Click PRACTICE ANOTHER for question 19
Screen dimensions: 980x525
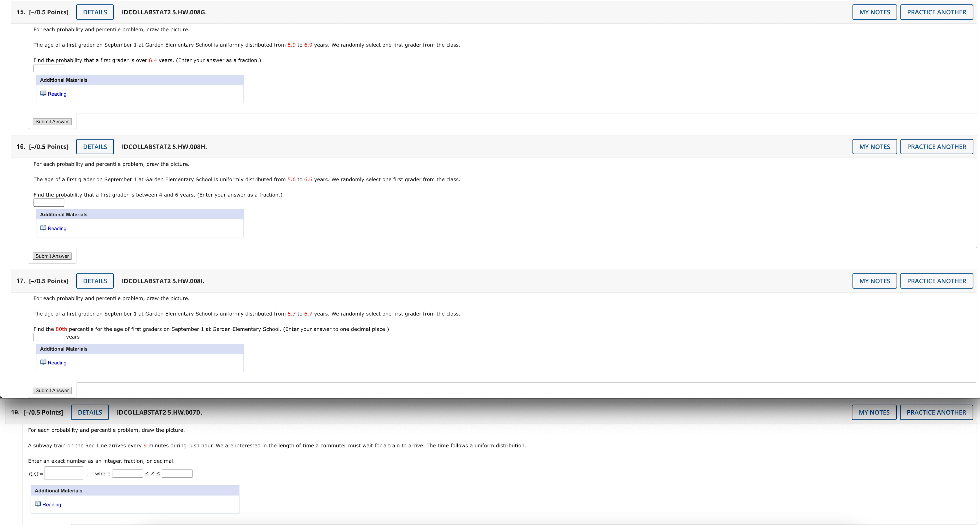(936, 412)
